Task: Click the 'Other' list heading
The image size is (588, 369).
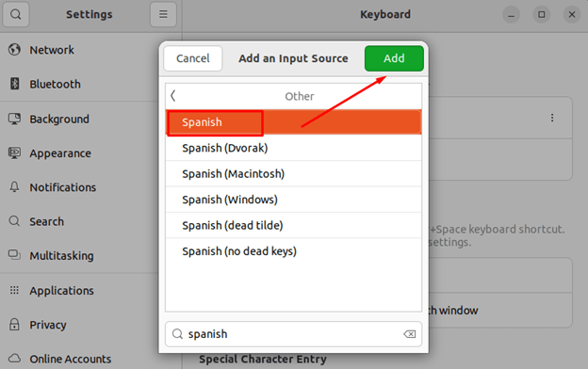Action: (x=300, y=96)
